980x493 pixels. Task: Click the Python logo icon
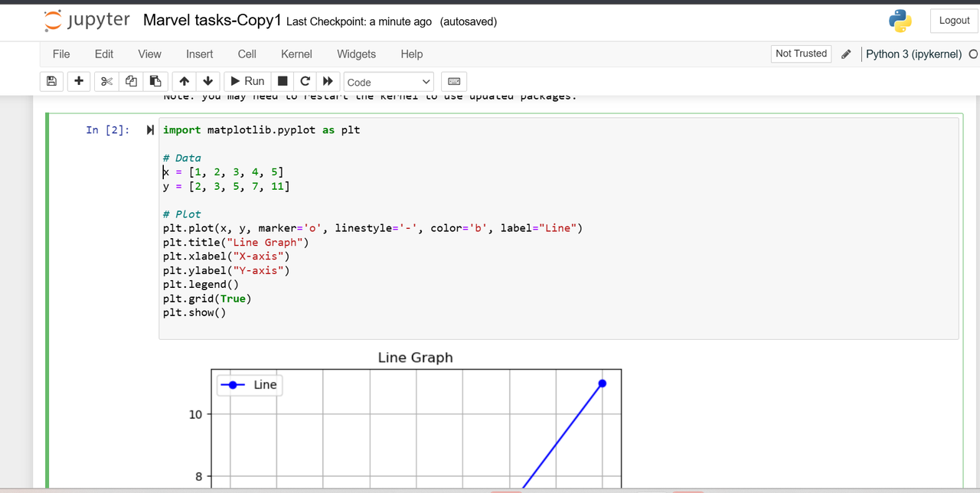coord(900,21)
